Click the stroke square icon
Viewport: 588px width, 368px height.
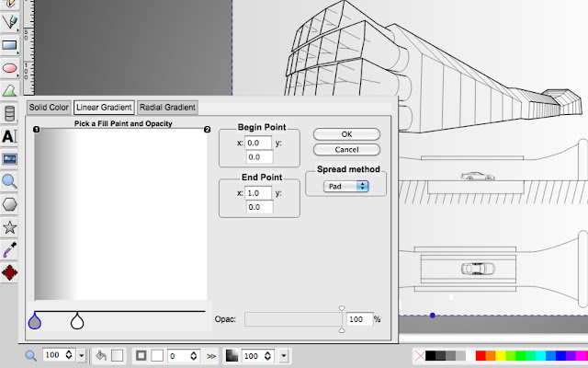pos(141,356)
